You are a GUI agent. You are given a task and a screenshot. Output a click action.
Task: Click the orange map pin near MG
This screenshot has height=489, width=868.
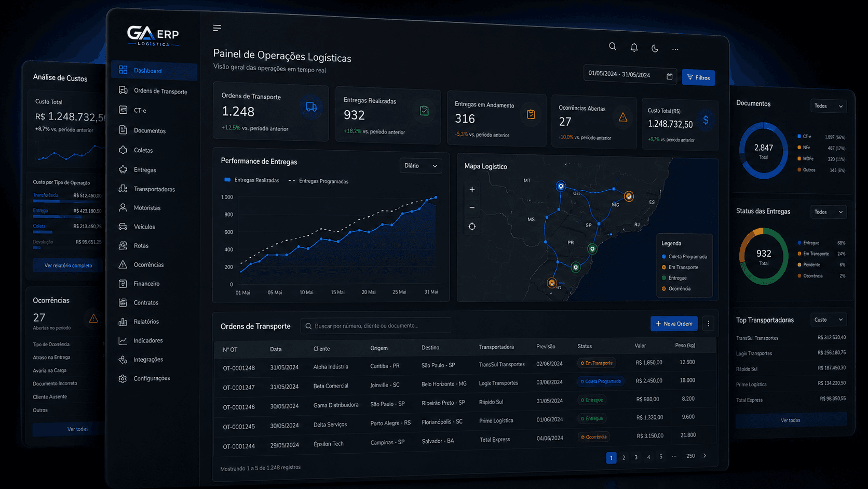coord(629,196)
